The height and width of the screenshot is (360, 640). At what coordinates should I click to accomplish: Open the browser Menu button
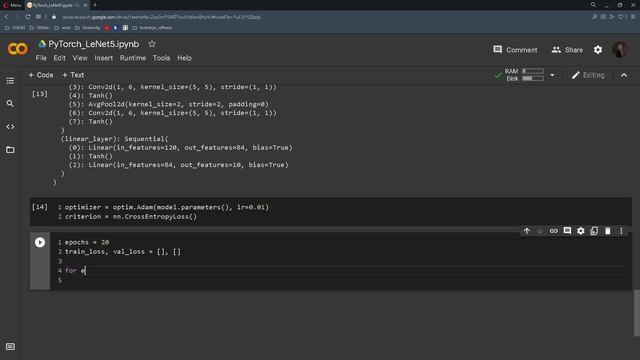pos(12,5)
